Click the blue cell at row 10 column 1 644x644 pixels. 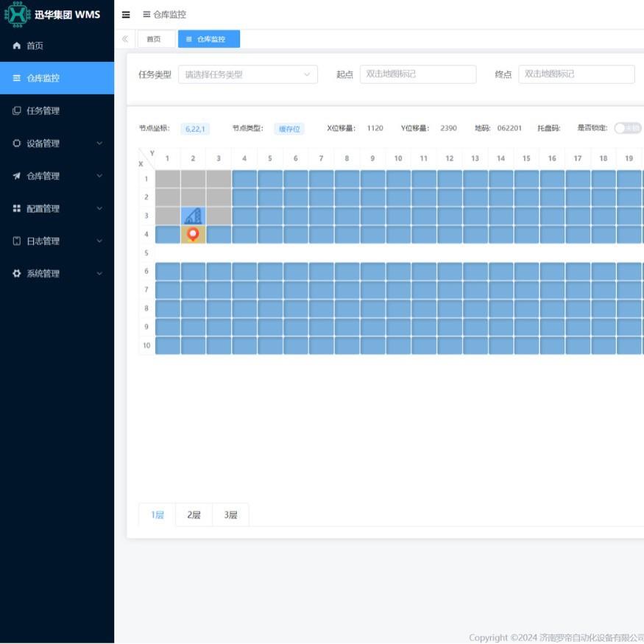pyautogui.click(x=168, y=345)
